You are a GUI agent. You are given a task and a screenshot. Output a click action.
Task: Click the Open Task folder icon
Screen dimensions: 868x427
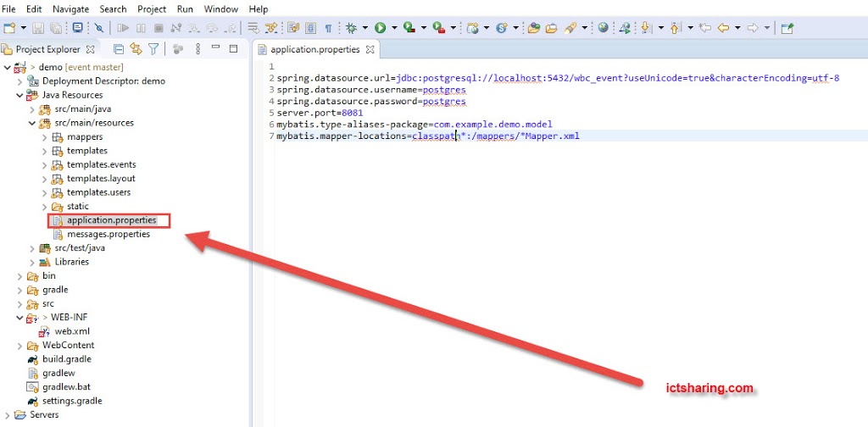[x=551, y=28]
